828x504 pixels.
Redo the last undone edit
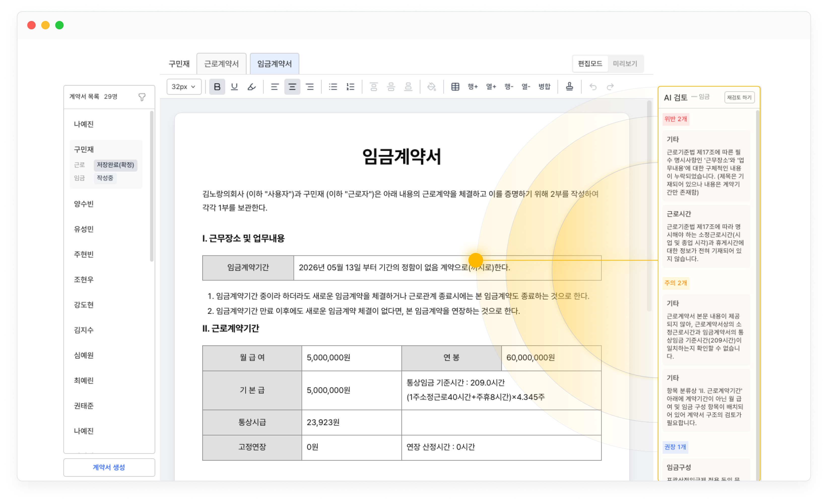point(610,87)
